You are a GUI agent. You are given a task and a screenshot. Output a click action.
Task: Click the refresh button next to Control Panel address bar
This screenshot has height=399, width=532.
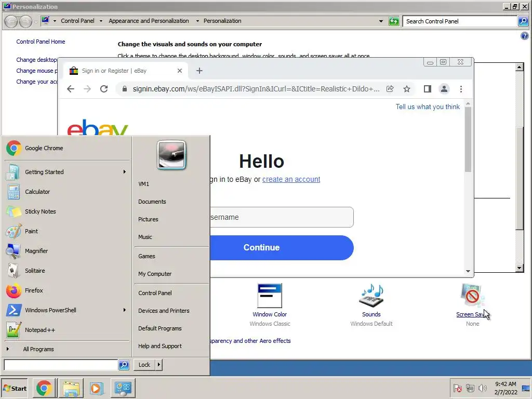(x=394, y=21)
